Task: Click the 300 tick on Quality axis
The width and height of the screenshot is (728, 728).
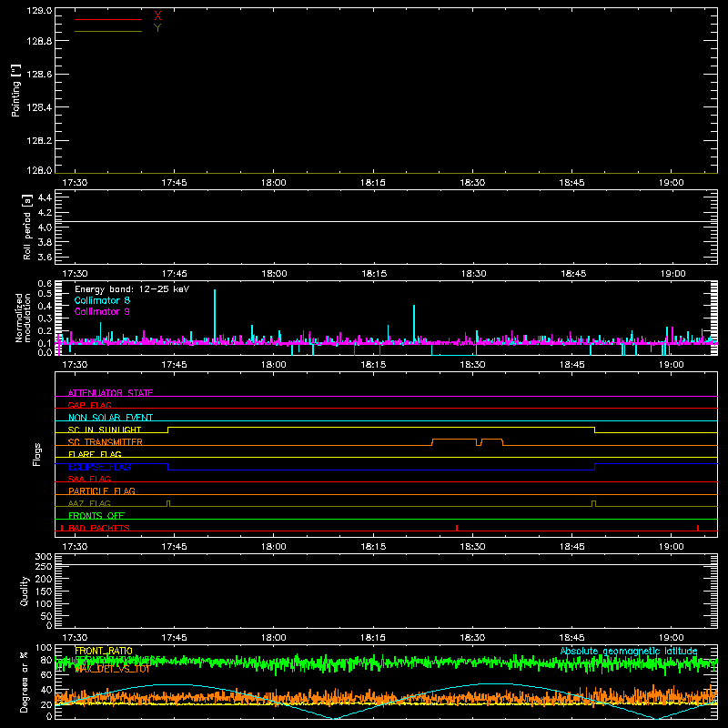Action: [x=44, y=557]
